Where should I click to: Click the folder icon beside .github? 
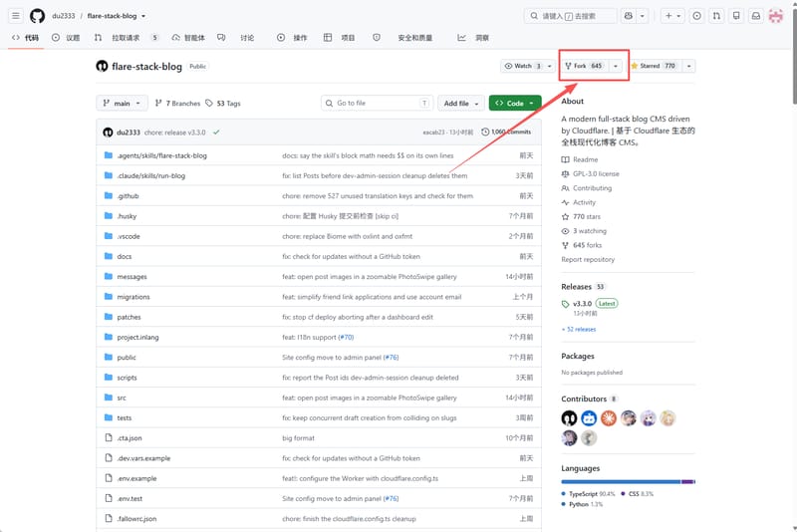[x=109, y=195]
